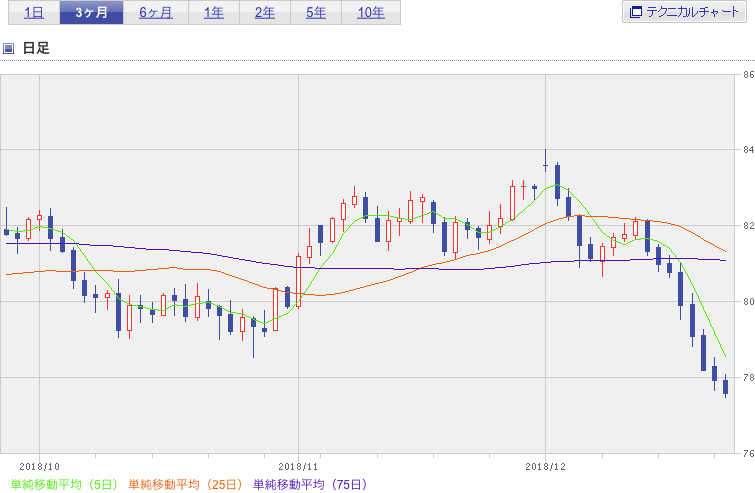Click the 2018/11 date axis label
This screenshot has width=755, height=493.
pyautogui.click(x=299, y=467)
